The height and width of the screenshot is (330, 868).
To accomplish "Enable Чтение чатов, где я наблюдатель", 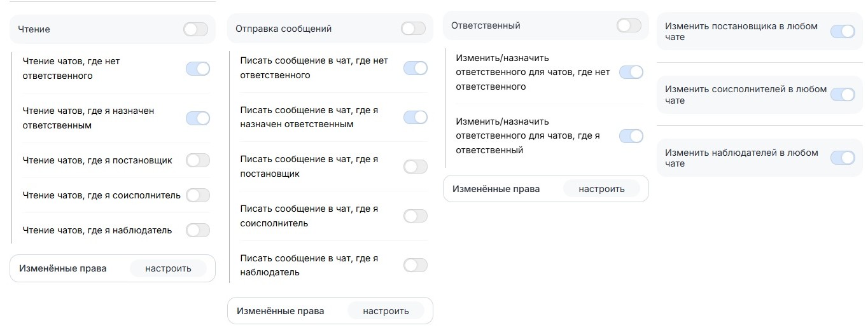I will click(x=197, y=230).
